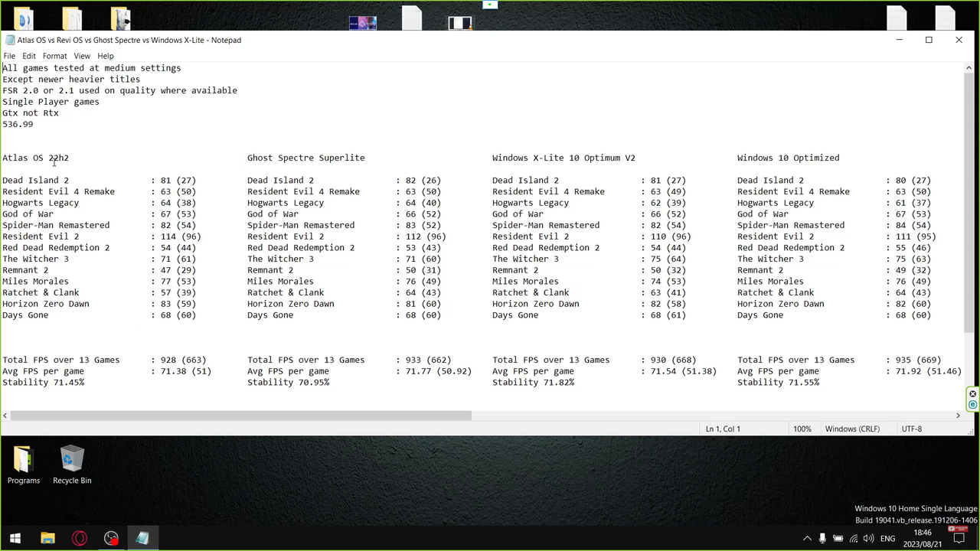
Task: Click the horizontal scrollbar right arrow
Action: tap(958, 416)
